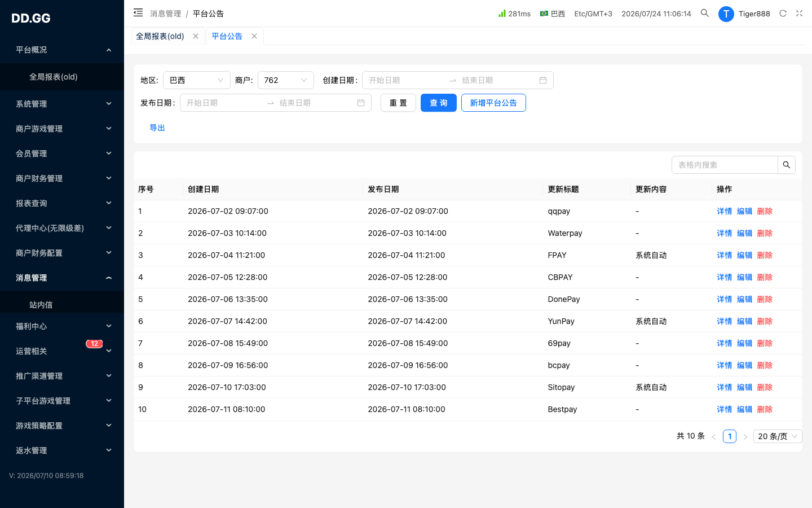Click 删除 for the FPAY row
Screen dimensions: 812x508
tap(765, 255)
